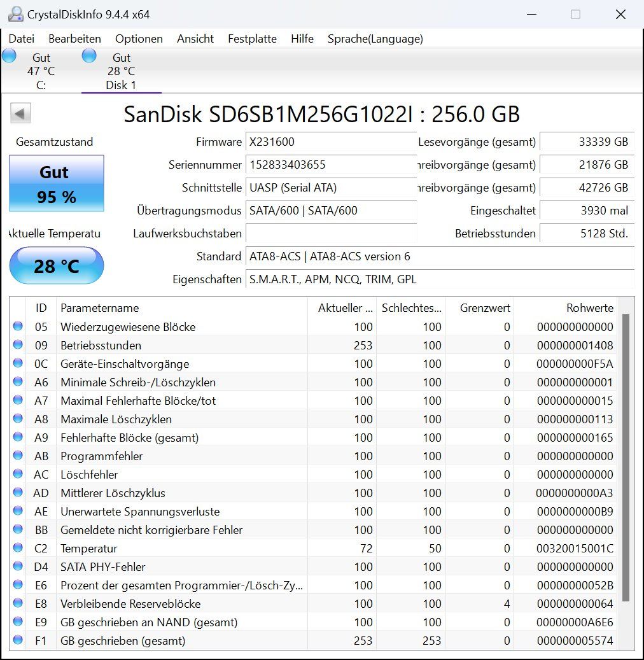Click the Parametername column header
The image size is (644, 660).
[x=182, y=307]
